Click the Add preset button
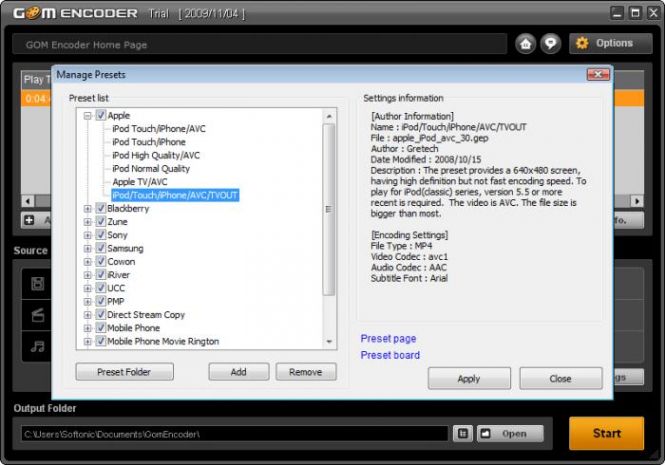Image resolution: width=665 pixels, height=465 pixels. (238, 372)
